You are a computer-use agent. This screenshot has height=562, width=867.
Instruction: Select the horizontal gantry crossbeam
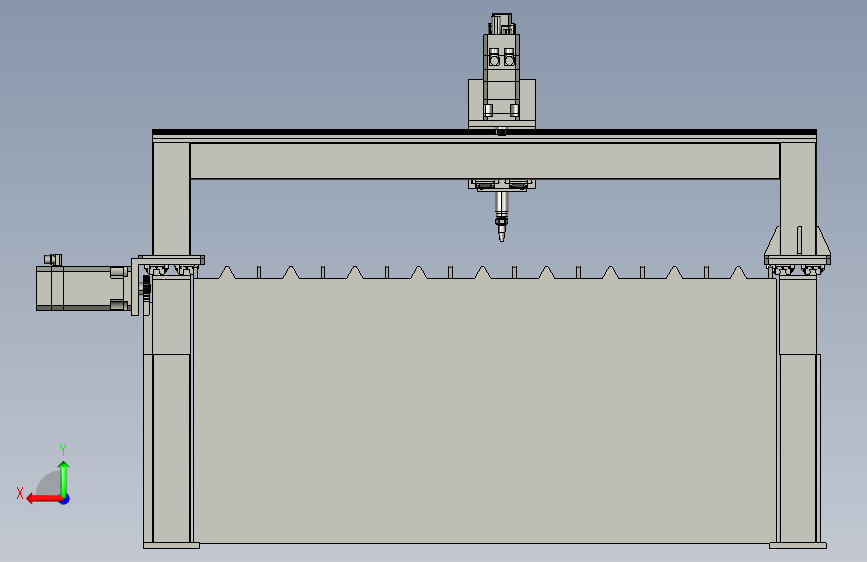(x=485, y=161)
